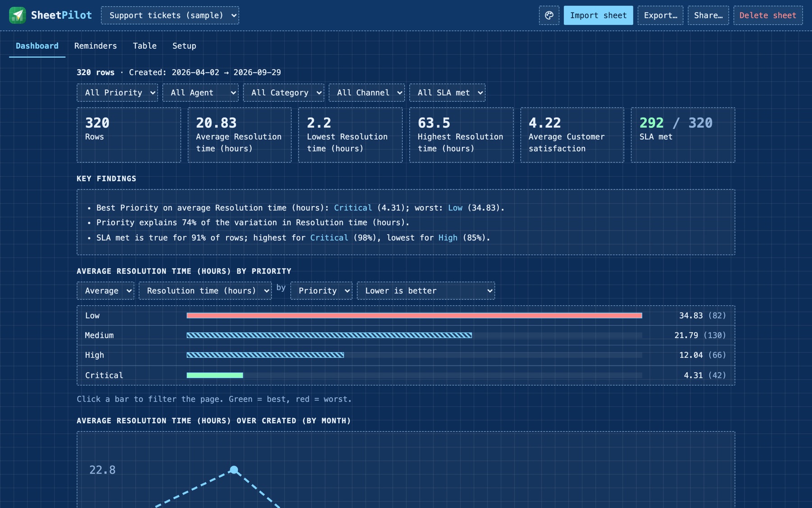Open the Lower is better dropdown
The width and height of the screenshot is (812, 508).
426,291
